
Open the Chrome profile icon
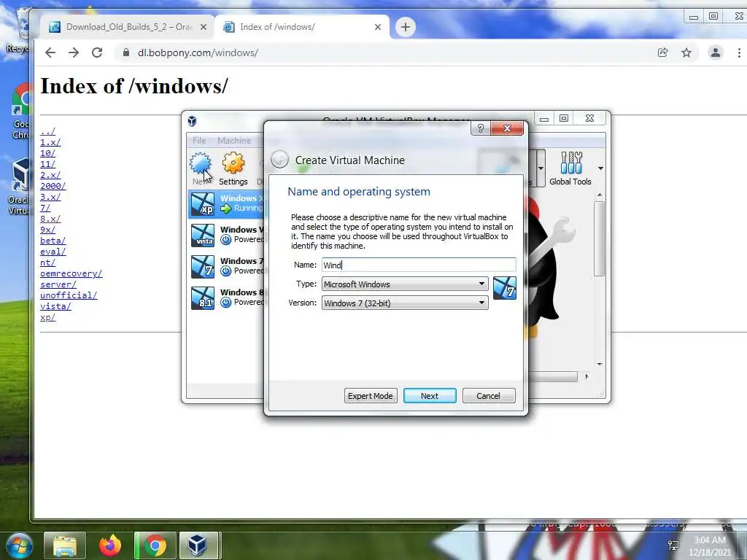[x=715, y=52]
